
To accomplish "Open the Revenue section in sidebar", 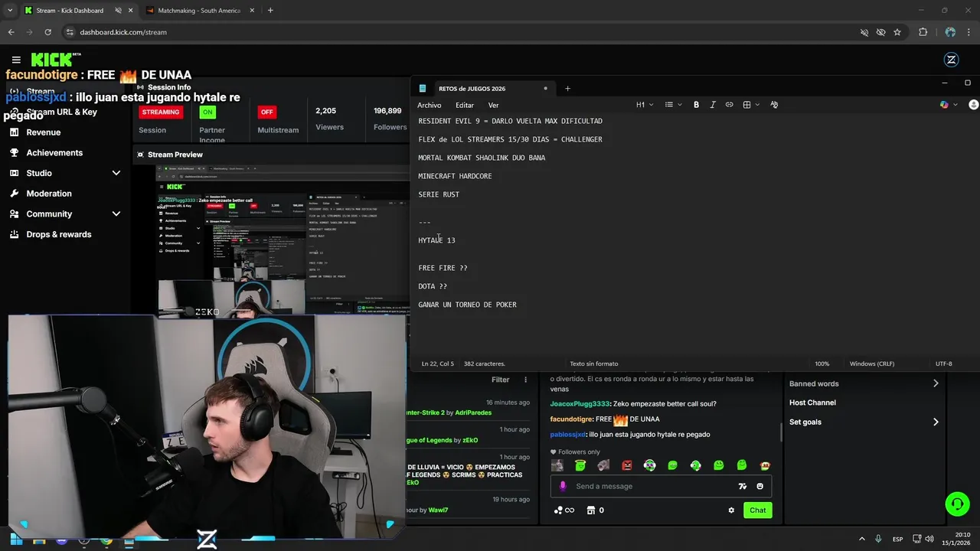I will (x=43, y=132).
